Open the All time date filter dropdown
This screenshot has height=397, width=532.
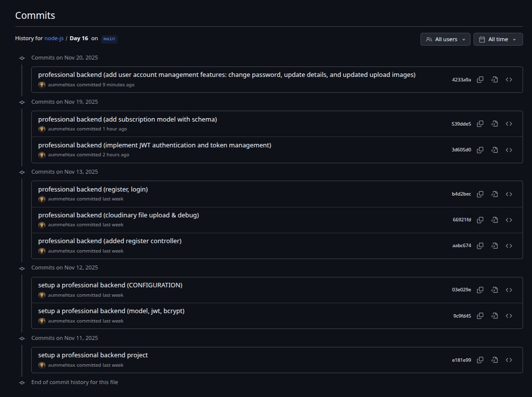click(x=498, y=39)
